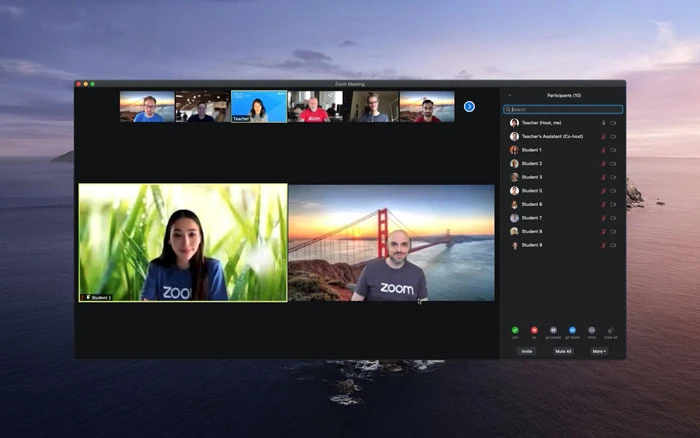This screenshot has width=700, height=438.
Task: Select the 'go slower' reaction icon
Action: tap(553, 330)
